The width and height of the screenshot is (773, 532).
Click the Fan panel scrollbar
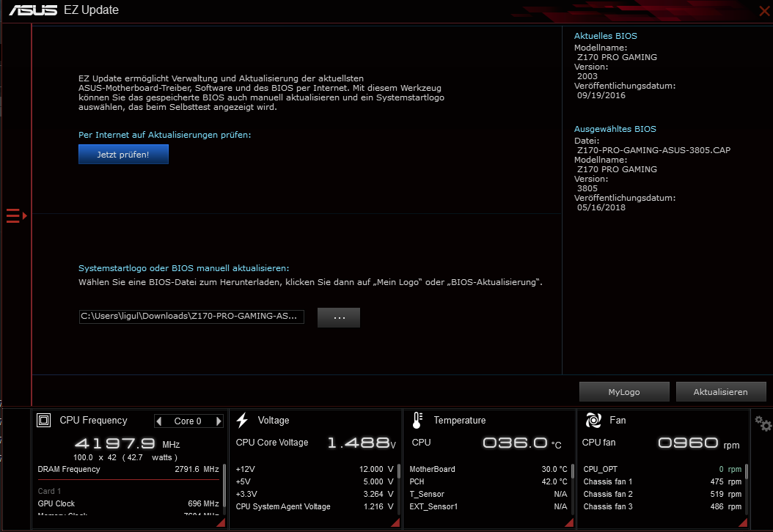tap(747, 471)
